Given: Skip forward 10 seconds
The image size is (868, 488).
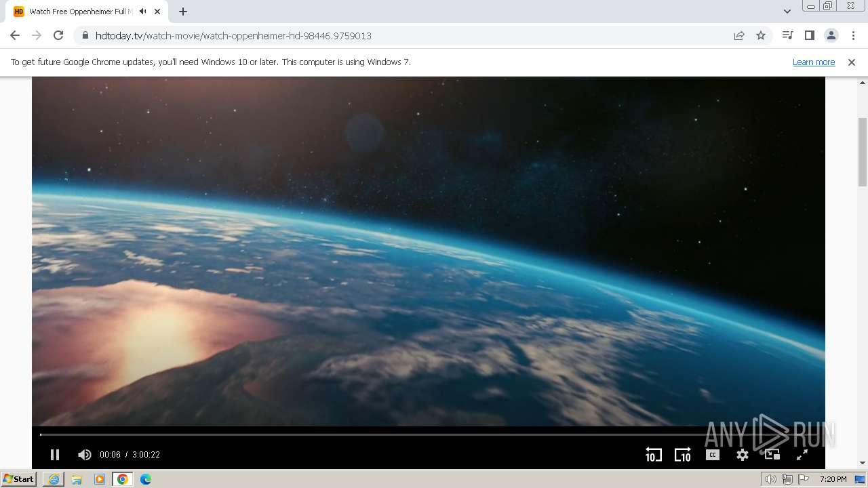Looking at the screenshot, I should [x=682, y=455].
